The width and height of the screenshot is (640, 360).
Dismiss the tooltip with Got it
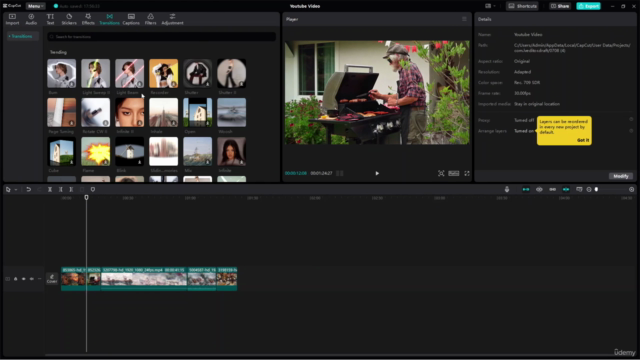coord(583,140)
